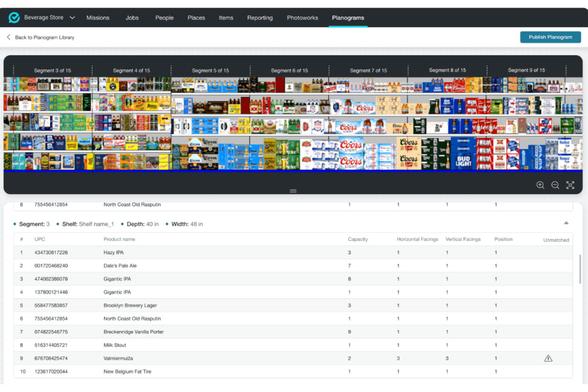
Task: Zoom in on the planogram viewer
Action: (540, 185)
